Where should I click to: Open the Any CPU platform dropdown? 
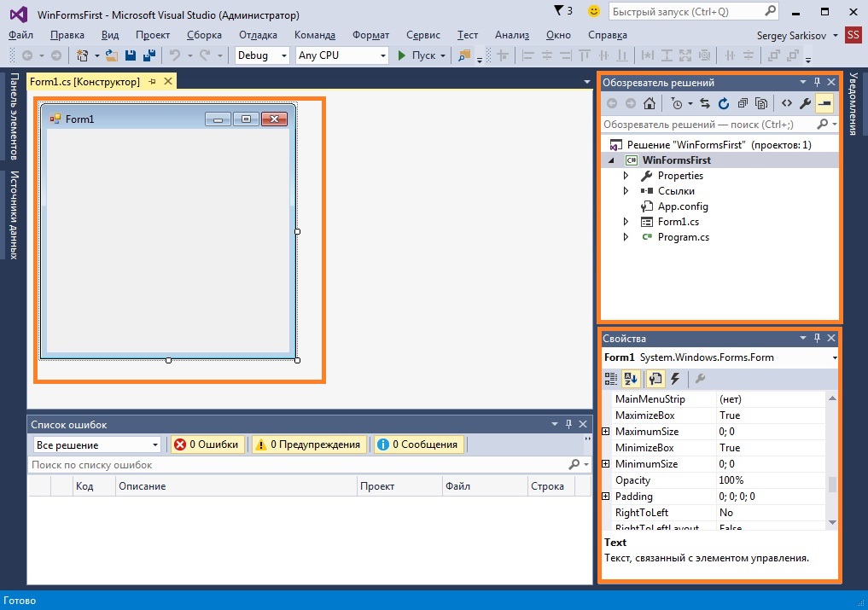(341, 55)
